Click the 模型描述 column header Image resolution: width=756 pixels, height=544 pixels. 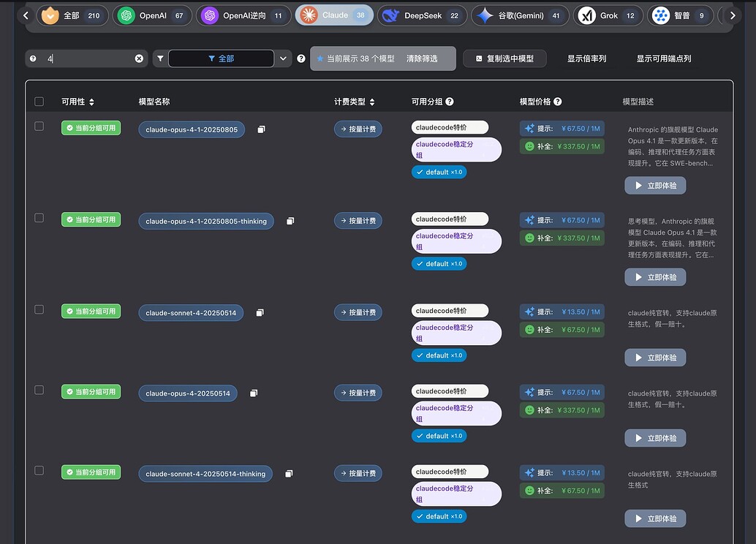(x=638, y=102)
